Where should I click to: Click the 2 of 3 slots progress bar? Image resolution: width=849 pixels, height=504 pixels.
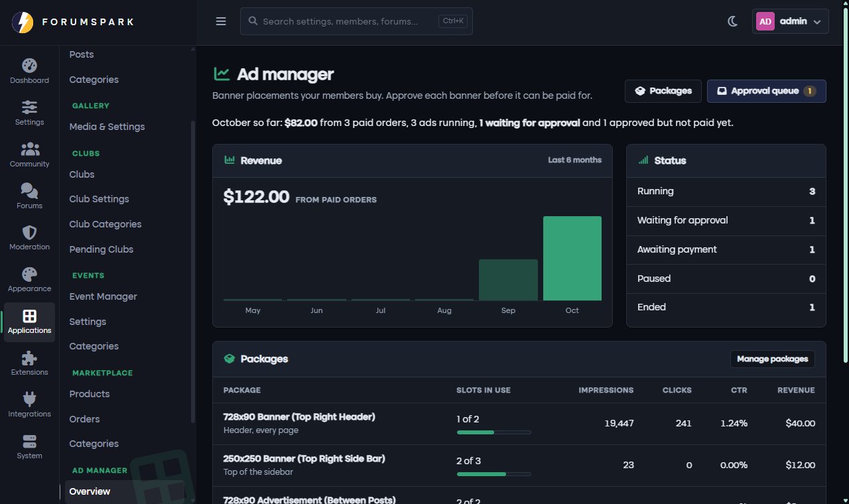493,474
